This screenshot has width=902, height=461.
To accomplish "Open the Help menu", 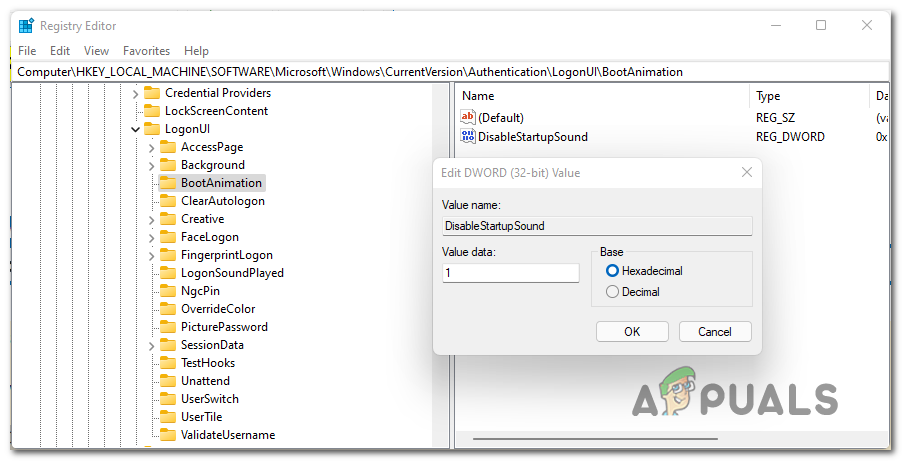I will tap(196, 51).
